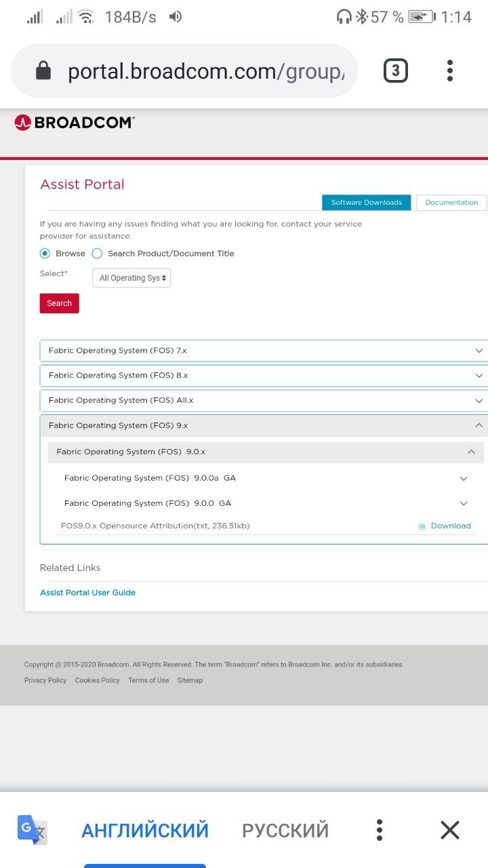Screen dimensions: 488x868
Task: Open Privacy Policy footer link
Action: [x=45, y=680]
